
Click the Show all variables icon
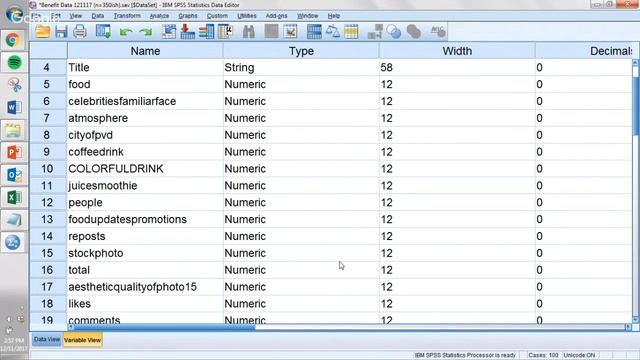pyautogui.click(x=413, y=31)
